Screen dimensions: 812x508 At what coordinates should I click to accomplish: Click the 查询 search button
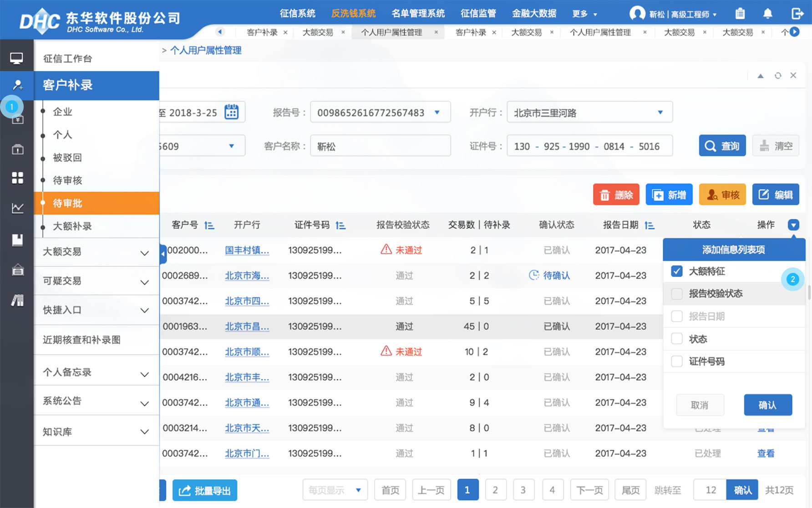pyautogui.click(x=722, y=145)
